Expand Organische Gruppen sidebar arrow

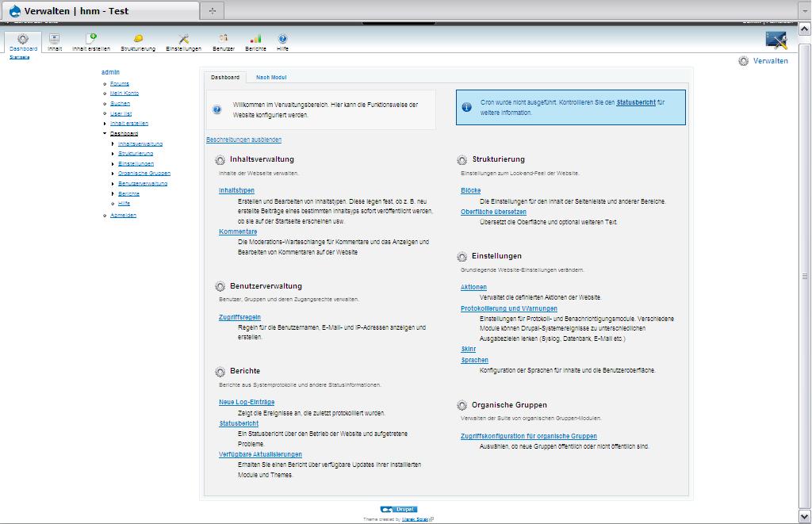pyautogui.click(x=113, y=174)
